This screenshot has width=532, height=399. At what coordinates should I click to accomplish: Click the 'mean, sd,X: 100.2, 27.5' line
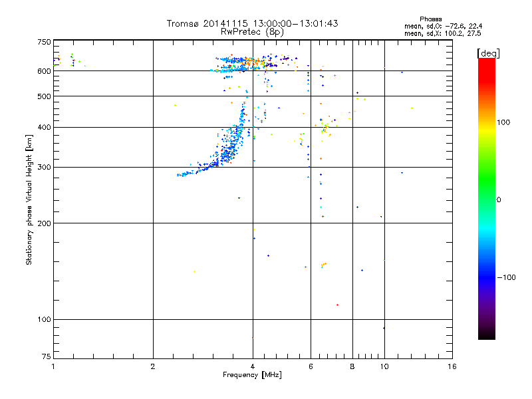click(442, 33)
